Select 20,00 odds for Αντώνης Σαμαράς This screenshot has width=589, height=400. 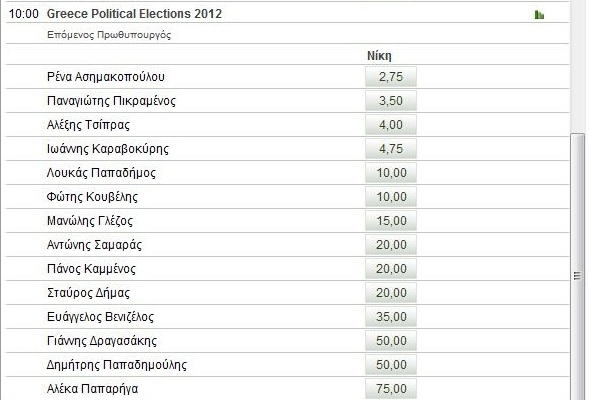click(x=391, y=245)
